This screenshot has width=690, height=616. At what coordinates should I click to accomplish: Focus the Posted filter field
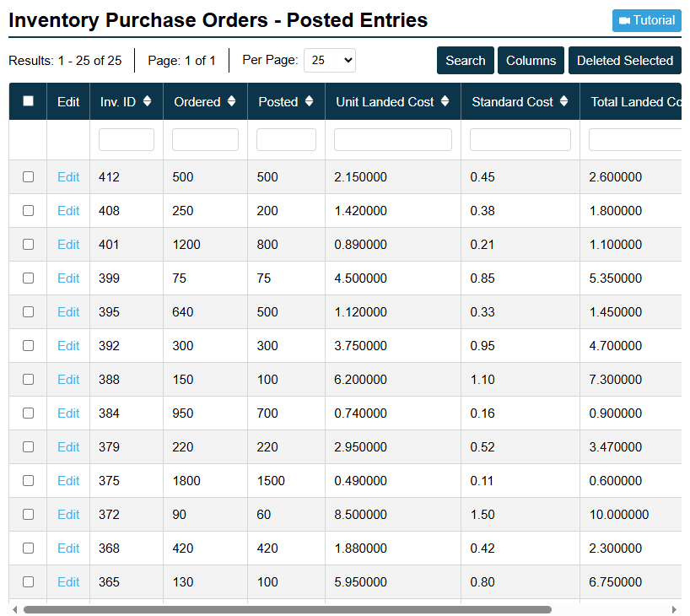pyautogui.click(x=286, y=139)
